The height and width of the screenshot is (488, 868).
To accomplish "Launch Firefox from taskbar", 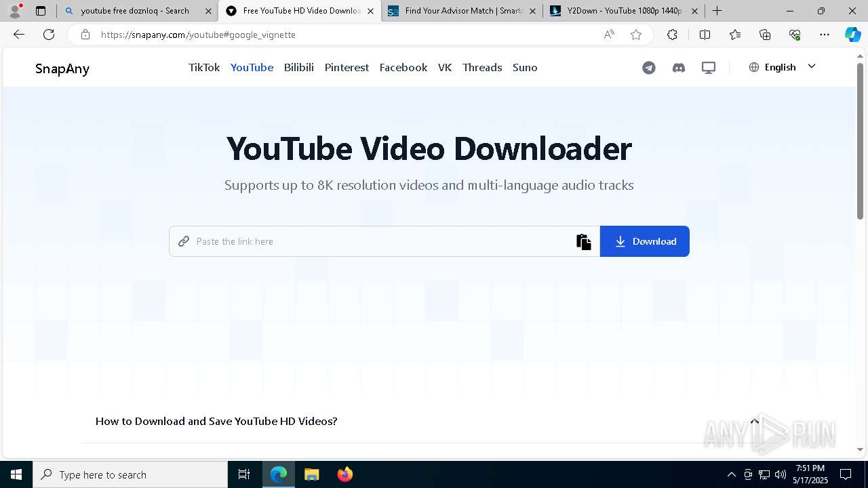I will tap(345, 474).
